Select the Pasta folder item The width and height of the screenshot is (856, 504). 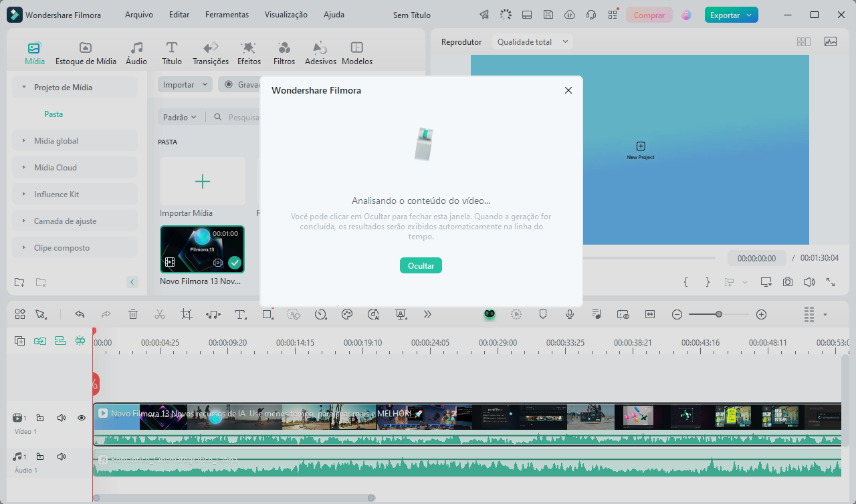pyautogui.click(x=53, y=114)
